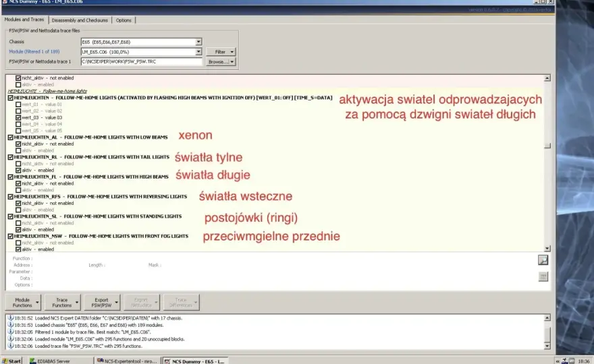The height and width of the screenshot is (364, 594).
Task: Click the NCS Dummy title bar icon
Action: coord(5,1)
